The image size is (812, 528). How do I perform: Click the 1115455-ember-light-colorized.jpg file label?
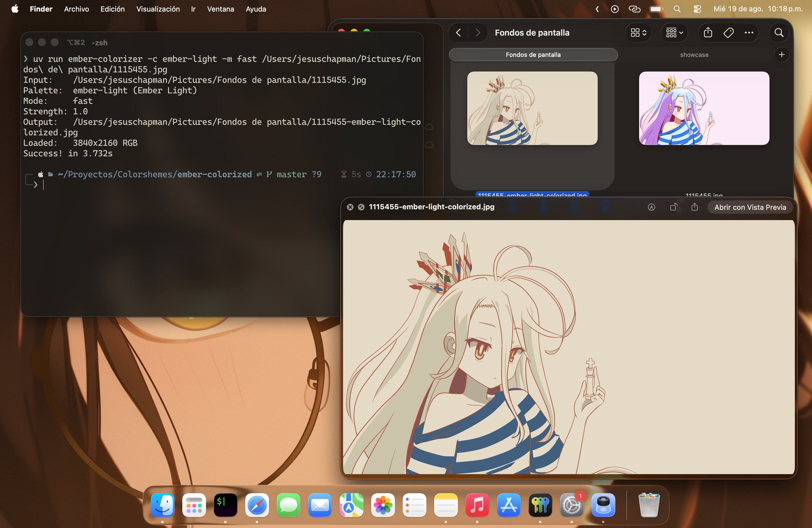point(532,195)
